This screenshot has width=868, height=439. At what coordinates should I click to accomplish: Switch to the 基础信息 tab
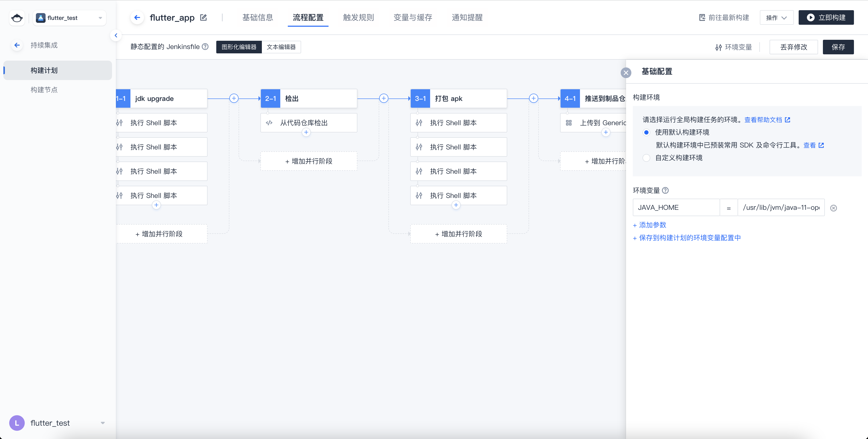pyautogui.click(x=257, y=17)
